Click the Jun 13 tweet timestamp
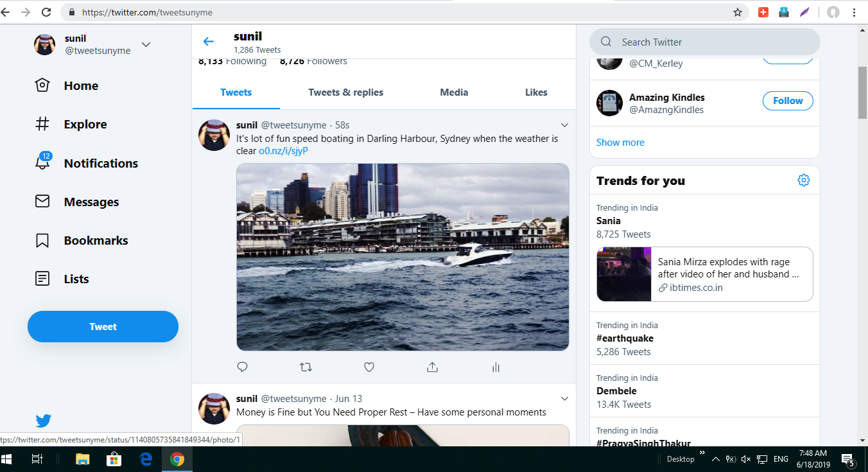868x472 pixels. [349, 399]
